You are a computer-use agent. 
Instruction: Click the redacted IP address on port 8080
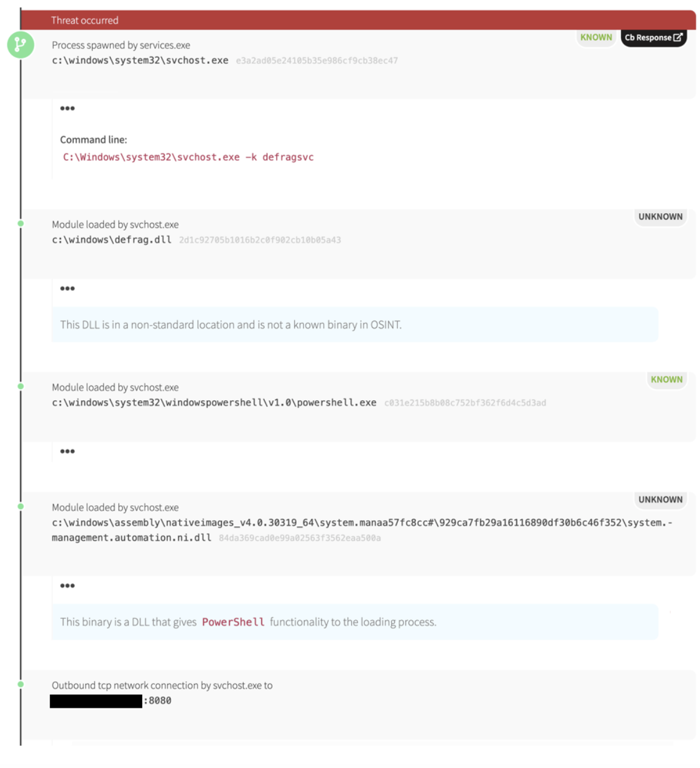point(96,701)
